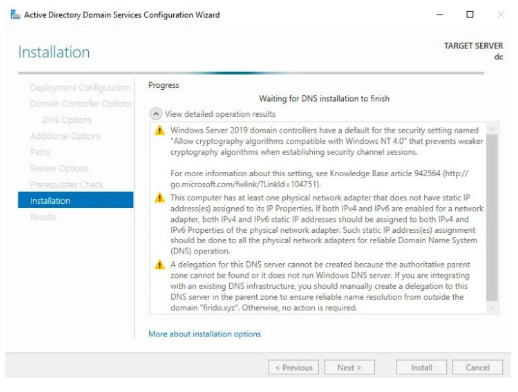Select Deployment Configuration step
Image resolution: width=518 pixels, height=392 pixels.
(80, 88)
